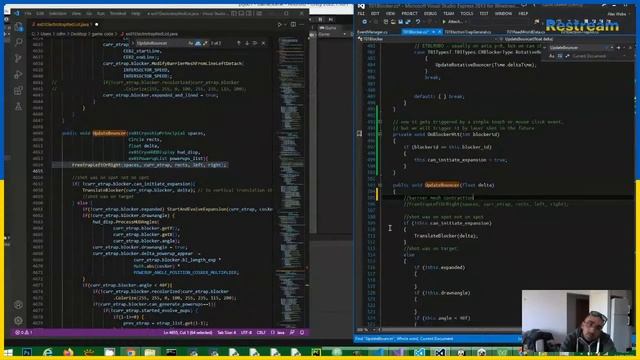Toggle Match Case in VS Code find widget
The width and height of the screenshot is (640, 360).
[191, 43]
